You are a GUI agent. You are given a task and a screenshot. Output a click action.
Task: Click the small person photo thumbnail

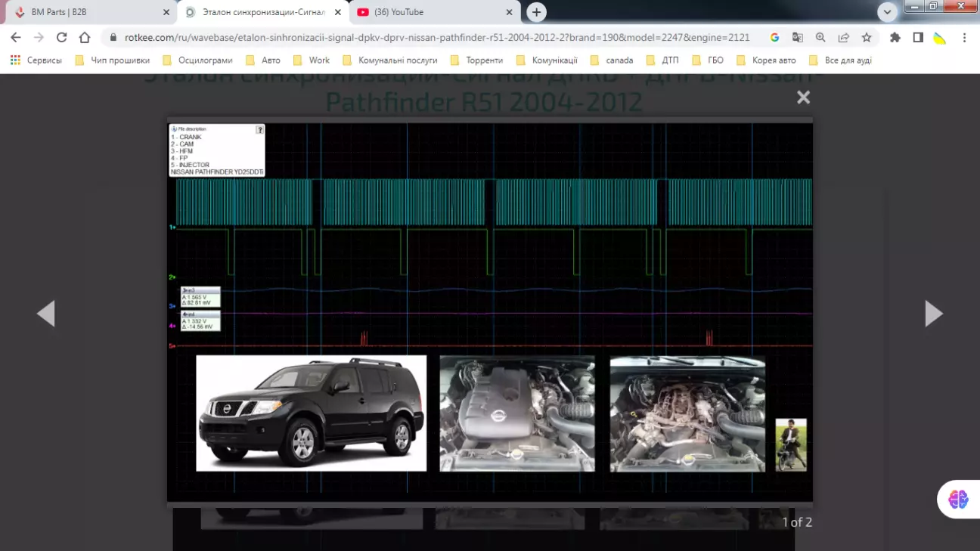click(x=791, y=445)
